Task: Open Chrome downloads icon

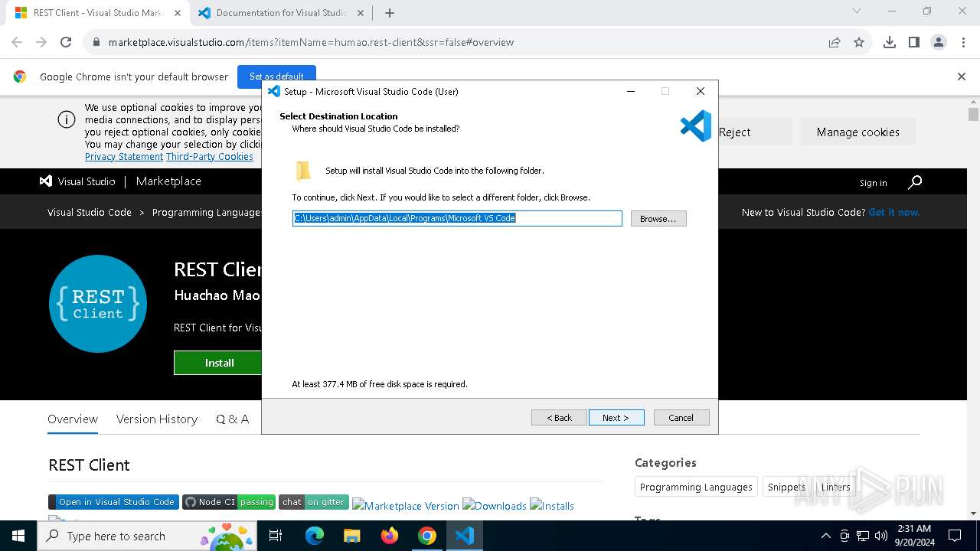Action: click(890, 43)
